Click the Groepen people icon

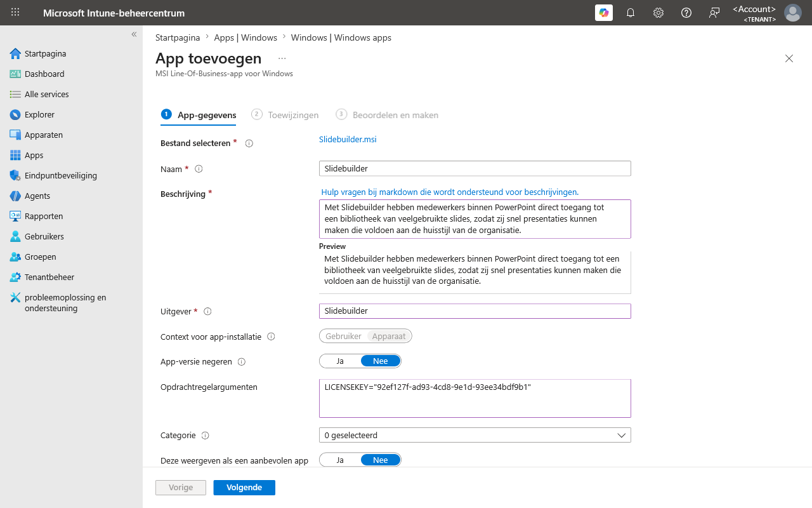[15, 257]
